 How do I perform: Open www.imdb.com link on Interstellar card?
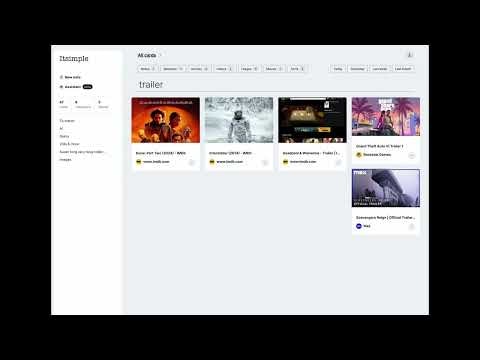click(230, 162)
